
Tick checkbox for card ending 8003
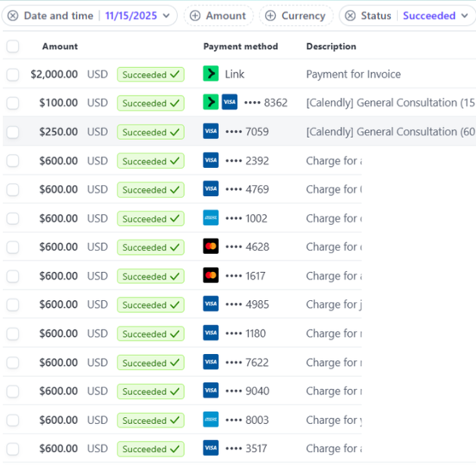coord(13,420)
